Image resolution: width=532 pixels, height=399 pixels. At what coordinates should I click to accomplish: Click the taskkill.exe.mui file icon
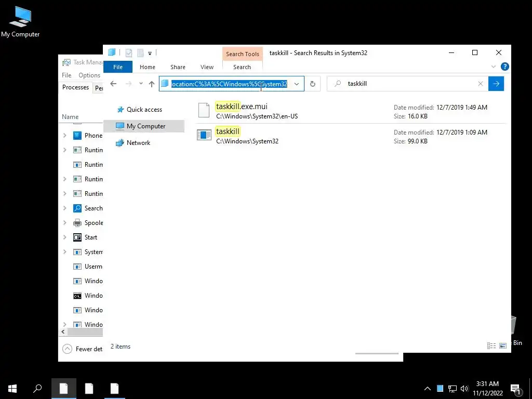click(204, 110)
